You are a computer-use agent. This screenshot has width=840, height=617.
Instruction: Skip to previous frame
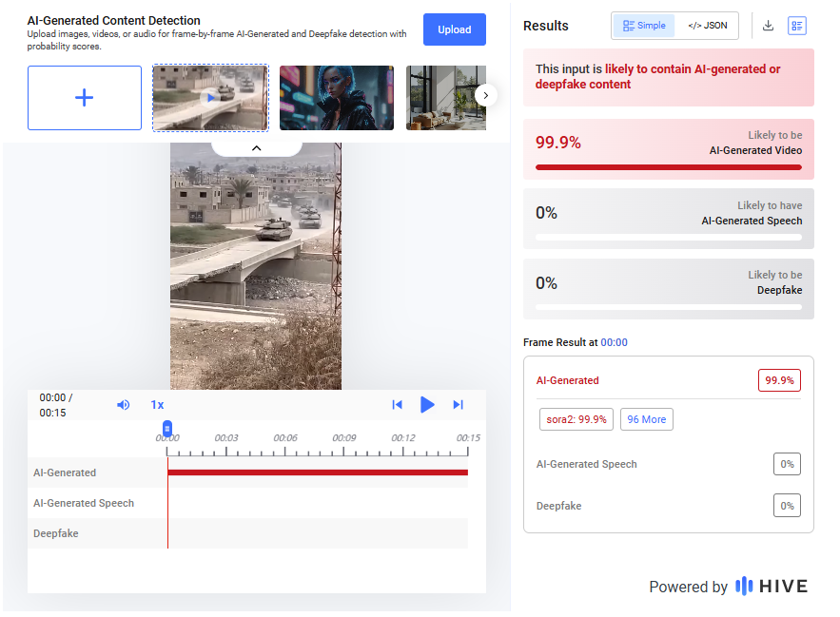click(397, 405)
